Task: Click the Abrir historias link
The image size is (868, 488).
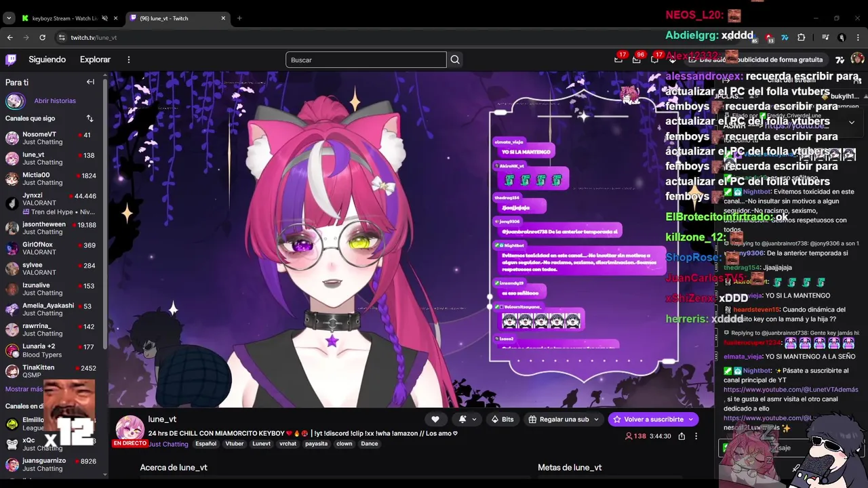Action: pos(55,101)
